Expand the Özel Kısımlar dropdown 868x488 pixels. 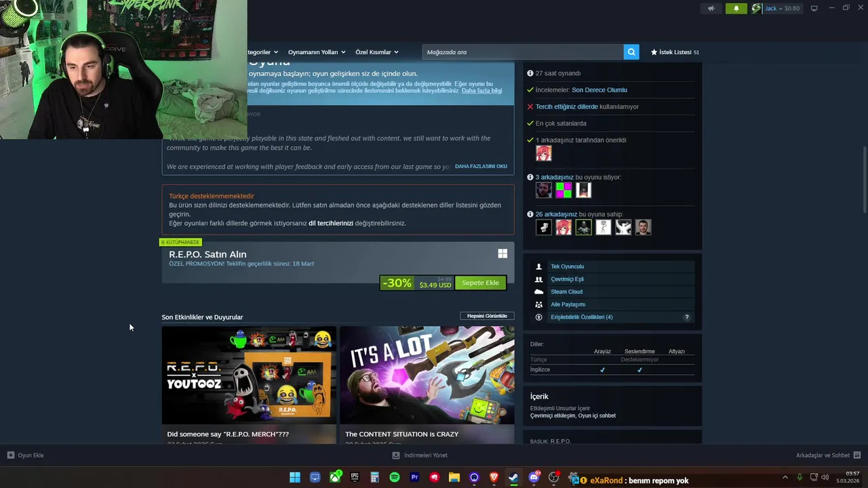(x=377, y=52)
